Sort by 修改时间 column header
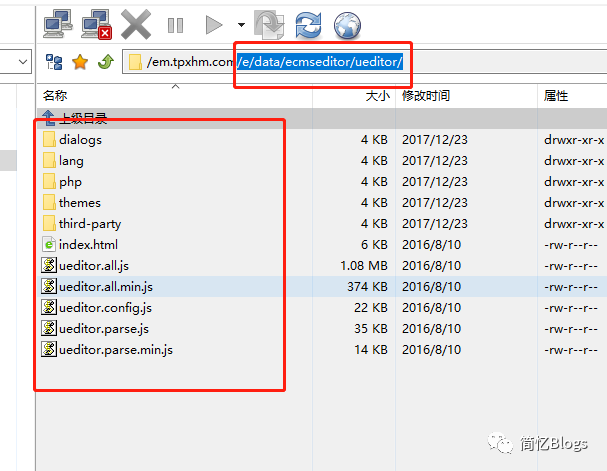 [426, 96]
